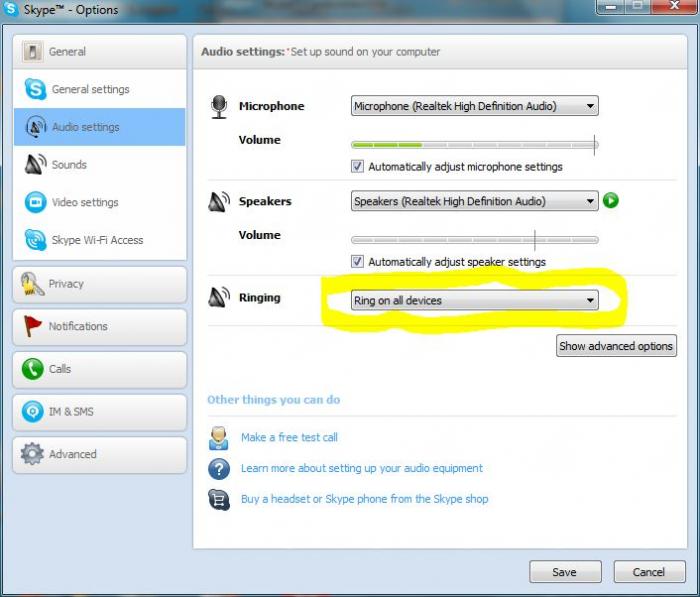Uncheck Automatically adjust microphone settings
The height and width of the screenshot is (597, 700).
357,167
